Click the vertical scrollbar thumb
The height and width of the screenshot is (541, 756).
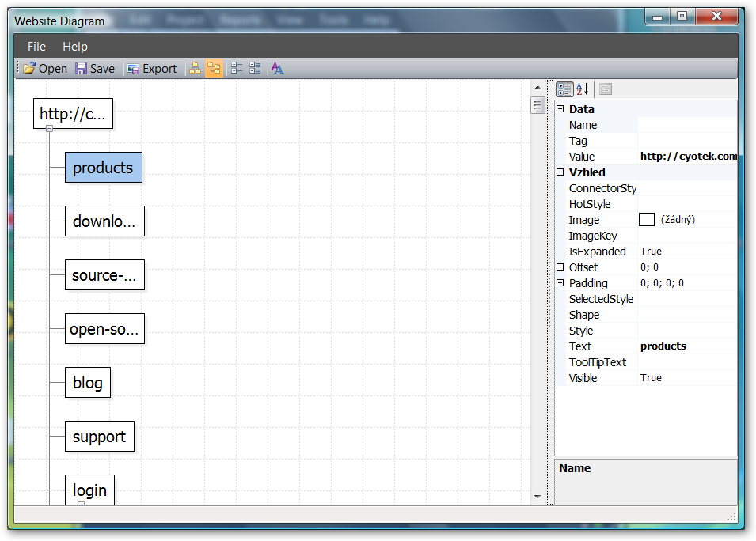(538, 105)
